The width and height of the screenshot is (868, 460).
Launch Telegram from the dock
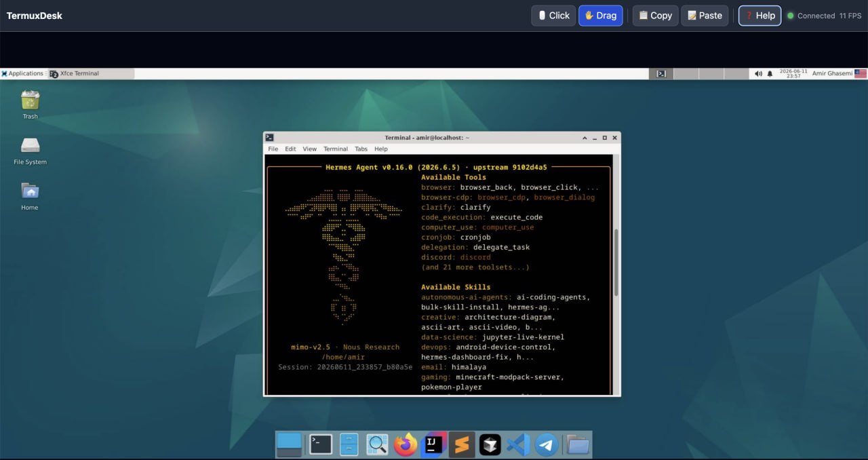547,445
